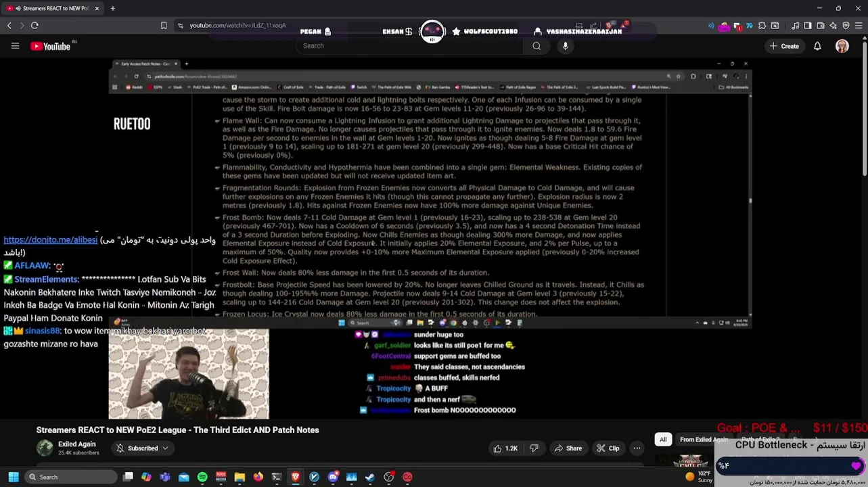This screenshot has height=487, width=868.
Task: Switch to Brave browser on the taskbar
Action: (296, 478)
